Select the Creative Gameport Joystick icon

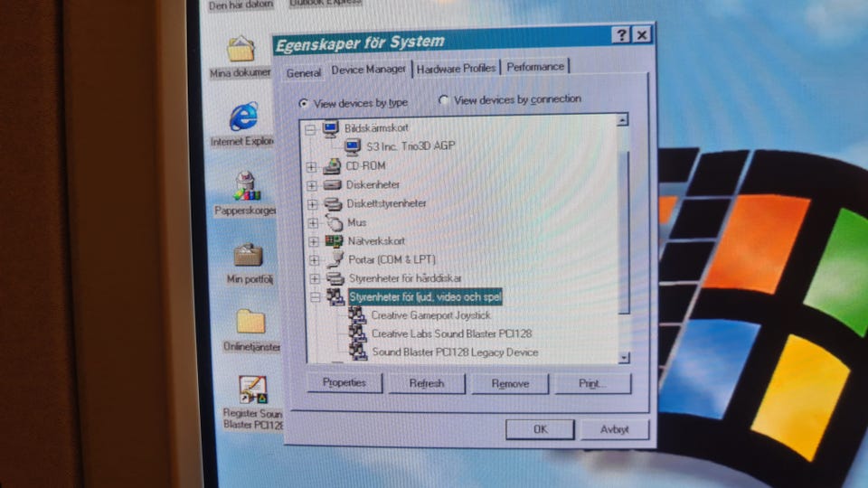click(357, 316)
